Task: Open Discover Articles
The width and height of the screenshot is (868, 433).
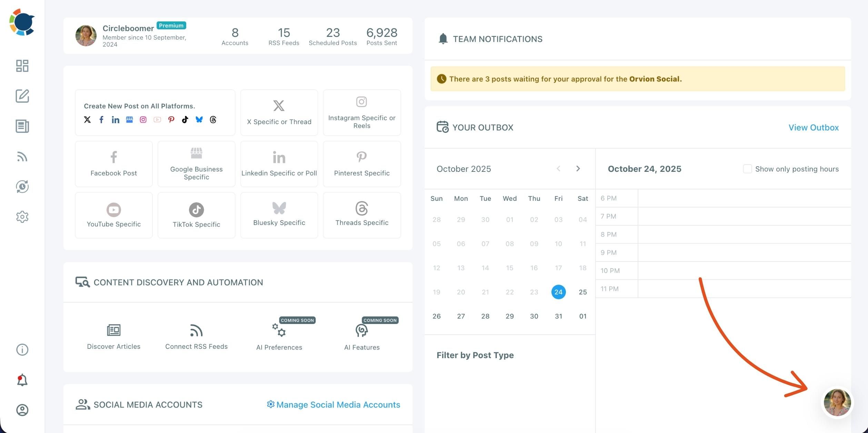Action: pyautogui.click(x=113, y=337)
